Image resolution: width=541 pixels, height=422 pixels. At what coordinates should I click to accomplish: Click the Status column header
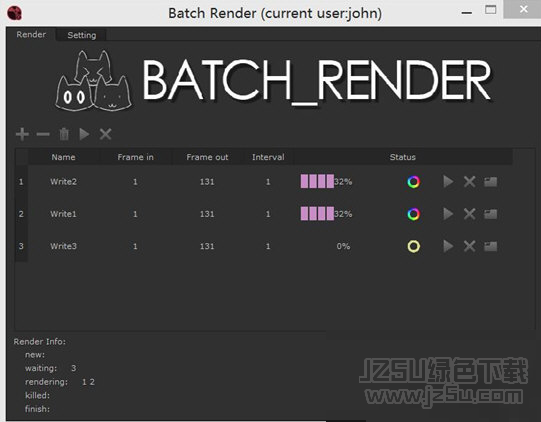[x=403, y=157]
